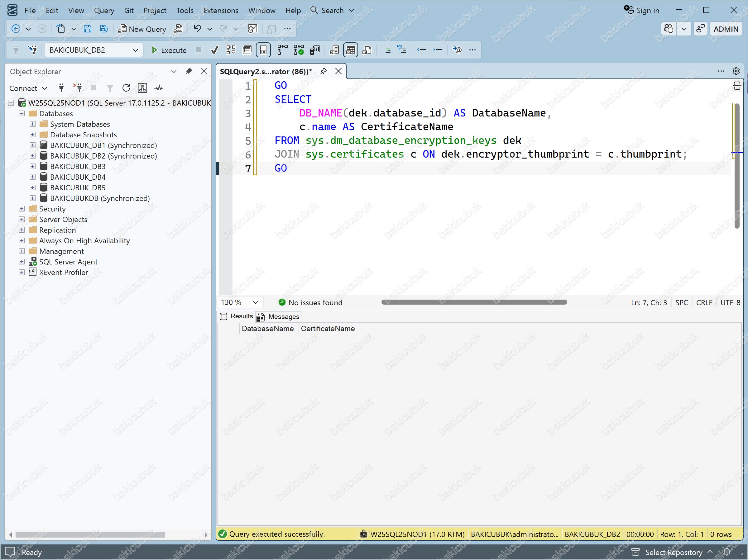This screenshot has width=748, height=560.
Task: Collapse the W25SQL25NOD1 server node
Action: coord(11,103)
